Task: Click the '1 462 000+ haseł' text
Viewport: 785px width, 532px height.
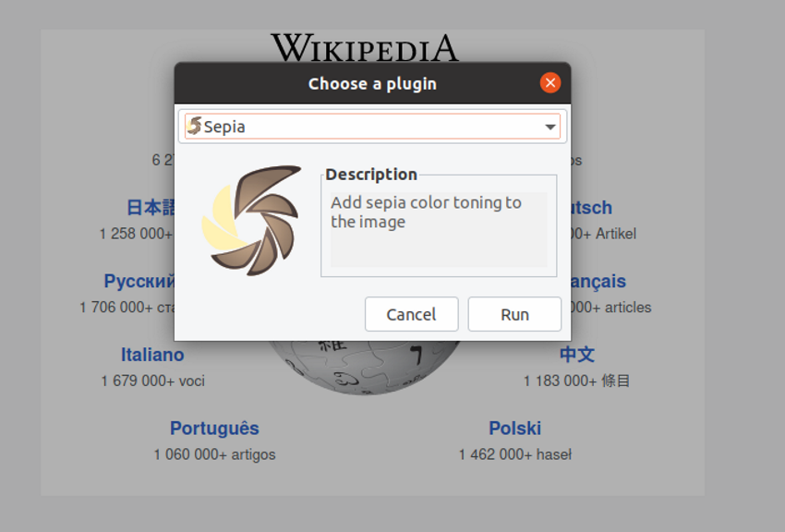Action: pyautogui.click(x=514, y=454)
